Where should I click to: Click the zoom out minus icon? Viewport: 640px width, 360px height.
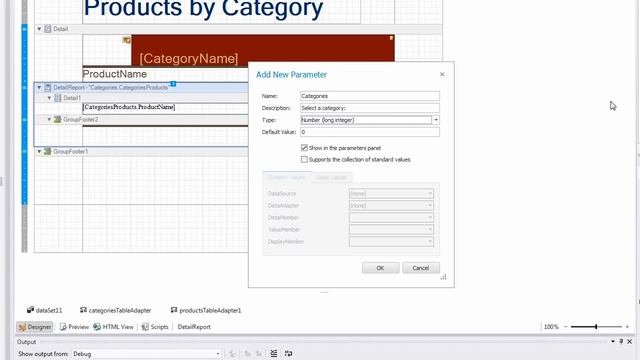[x=566, y=327]
